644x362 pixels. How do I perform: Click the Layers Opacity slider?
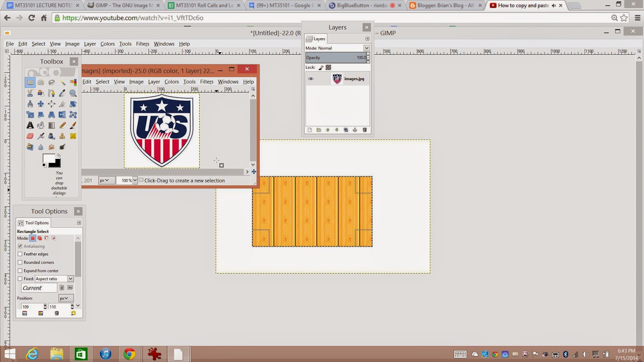[336, 58]
